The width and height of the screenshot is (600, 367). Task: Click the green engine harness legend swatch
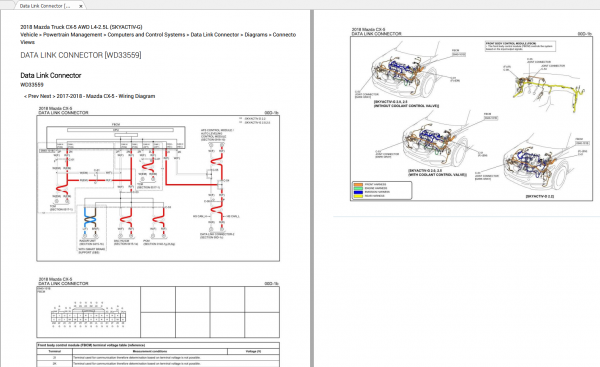click(x=358, y=188)
